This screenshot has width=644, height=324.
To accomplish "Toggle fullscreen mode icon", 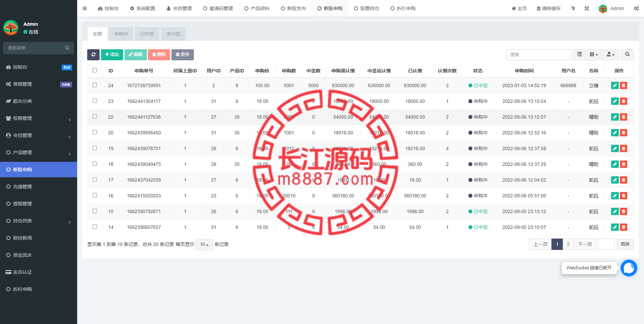I will coord(587,8).
